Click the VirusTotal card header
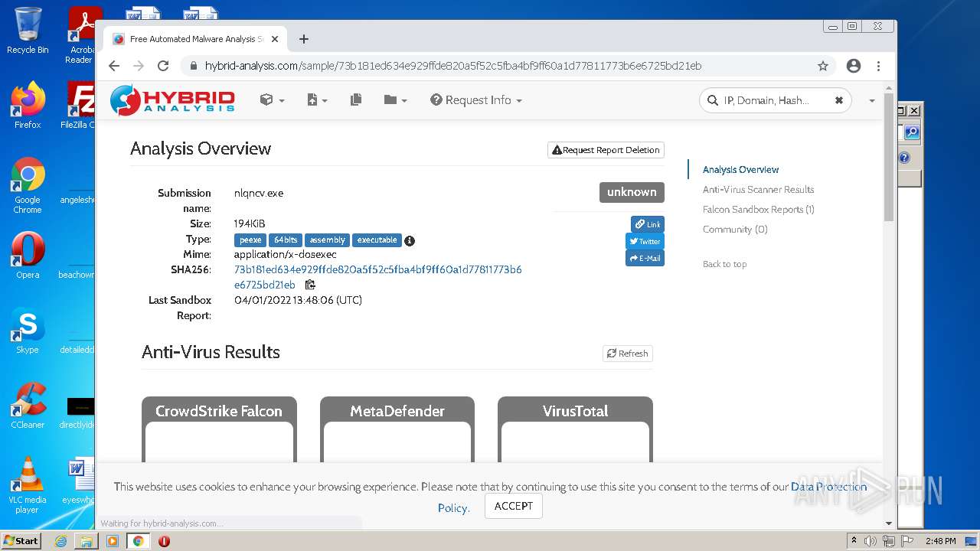This screenshot has height=551, width=980. [x=575, y=411]
